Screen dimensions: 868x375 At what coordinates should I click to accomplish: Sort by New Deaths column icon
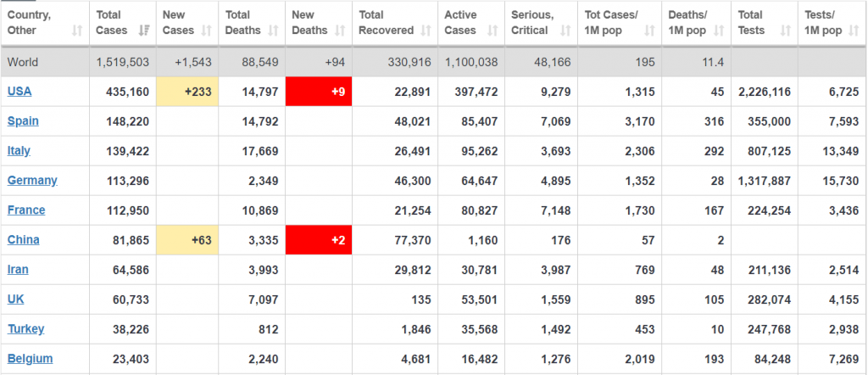tap(340, 31)
